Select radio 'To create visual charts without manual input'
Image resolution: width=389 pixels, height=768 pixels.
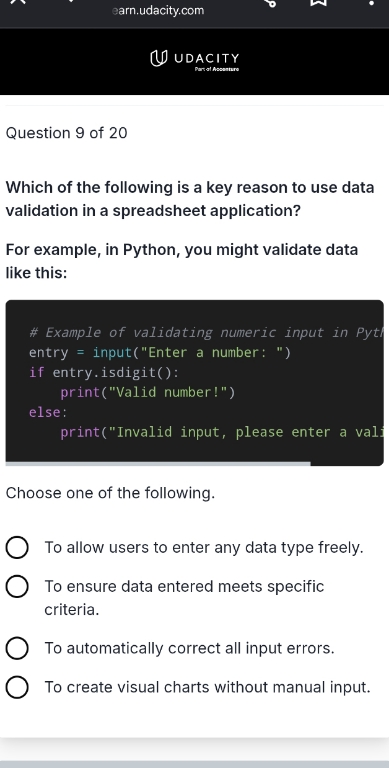pyautogui.click(x=17, y=687)
